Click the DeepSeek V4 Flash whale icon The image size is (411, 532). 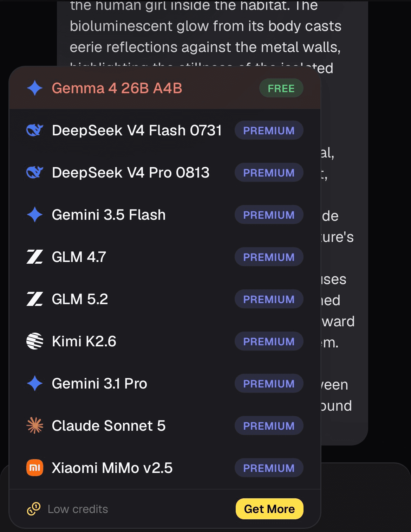pyautogui.click(x=35, y=130)
